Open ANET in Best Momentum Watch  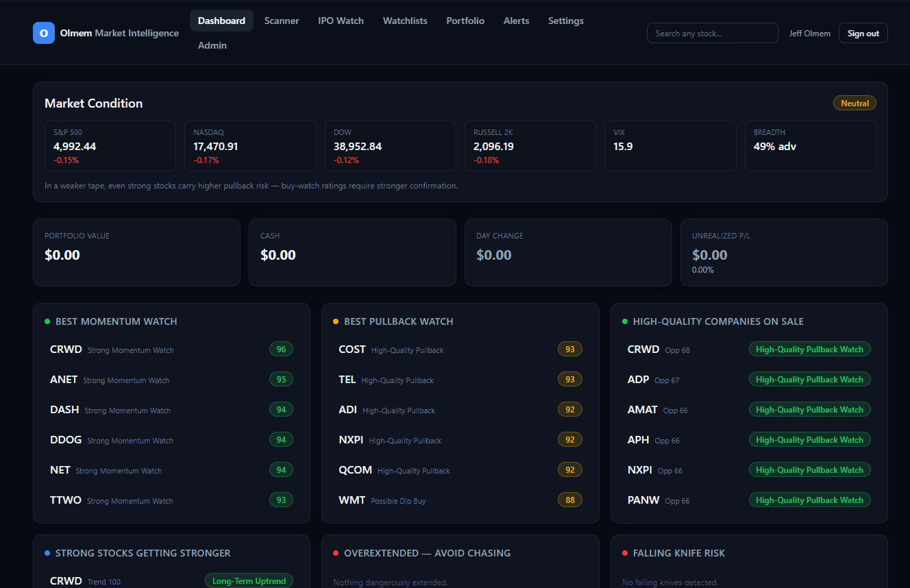point(171,380)
